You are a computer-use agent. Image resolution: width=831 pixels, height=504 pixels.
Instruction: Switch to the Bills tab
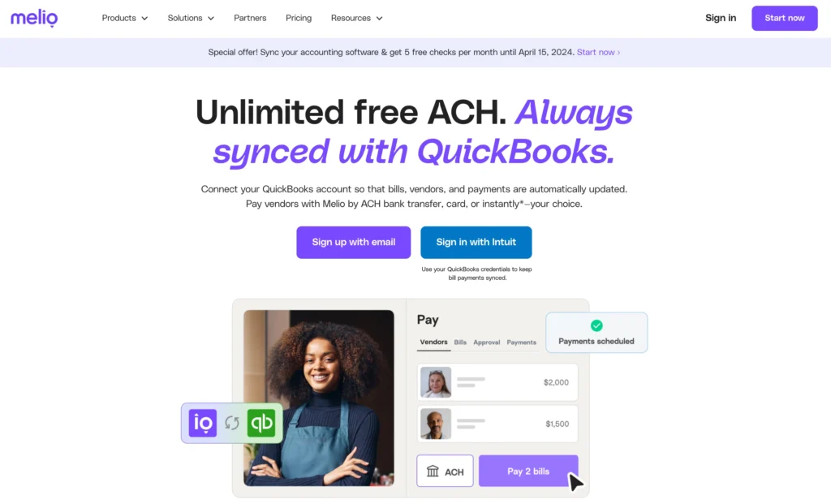pos(460,342)
